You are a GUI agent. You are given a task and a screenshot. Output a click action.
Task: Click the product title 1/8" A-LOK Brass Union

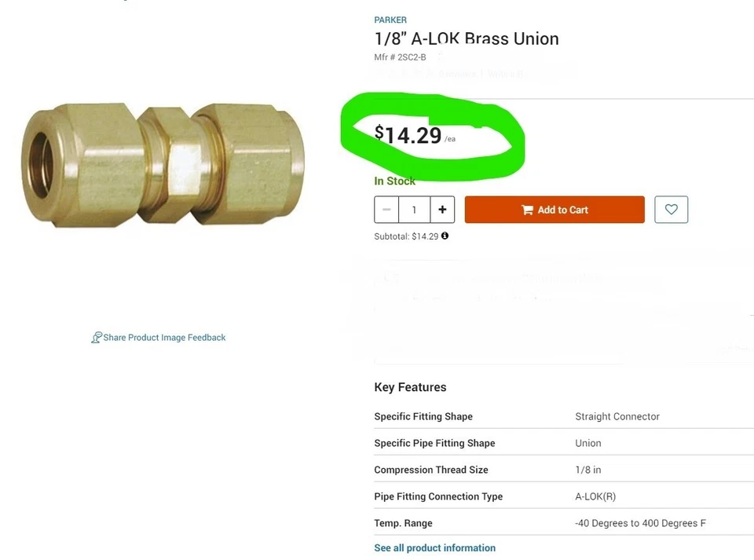pyautogui.click(x=466, y=38)
